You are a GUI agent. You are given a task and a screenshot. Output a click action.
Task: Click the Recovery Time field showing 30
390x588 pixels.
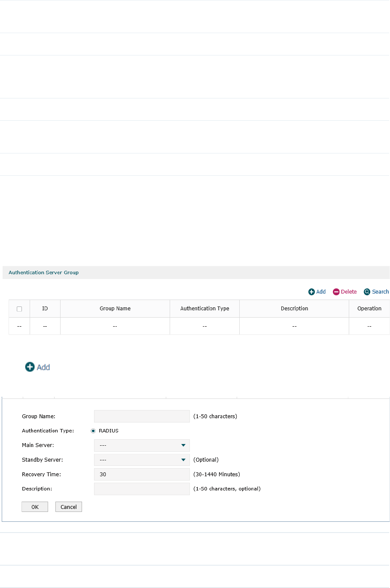142,475
